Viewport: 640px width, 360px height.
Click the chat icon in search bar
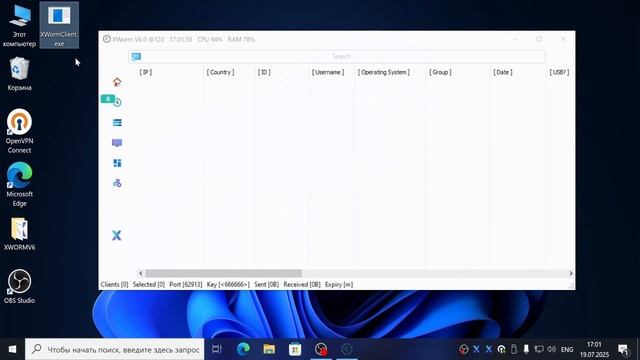coord(136,56)
